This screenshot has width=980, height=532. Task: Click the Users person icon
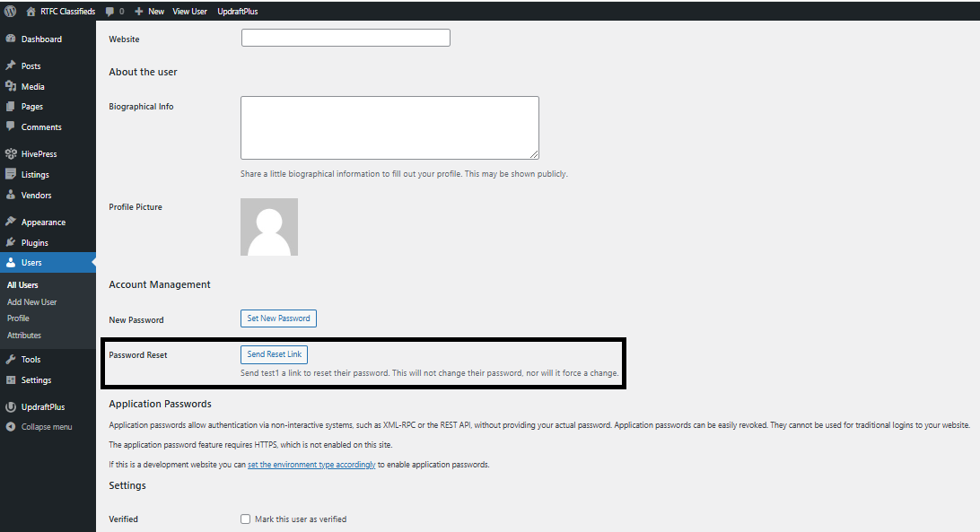[x=11, y=263]
